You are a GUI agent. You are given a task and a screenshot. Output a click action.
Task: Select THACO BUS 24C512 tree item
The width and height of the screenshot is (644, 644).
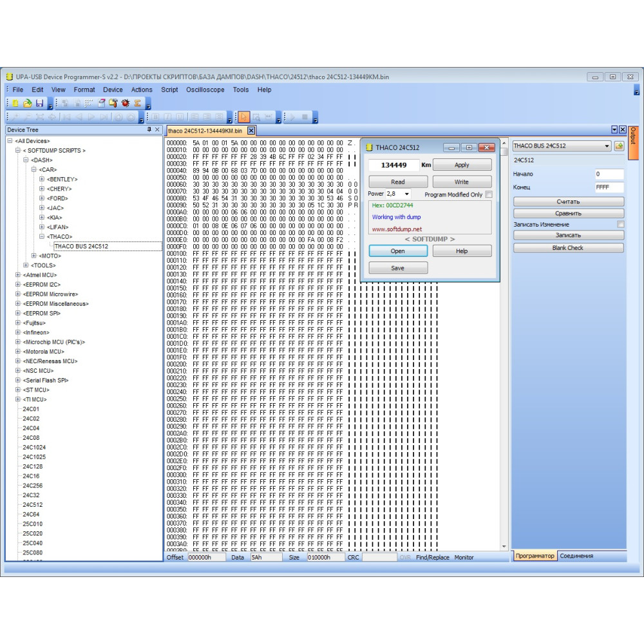(81, 246)
